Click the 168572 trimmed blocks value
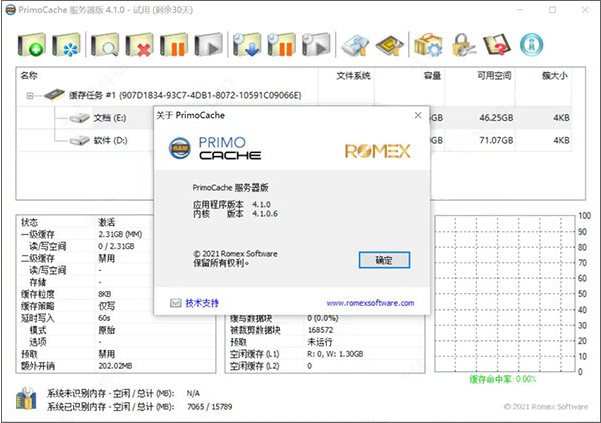This screenshot has height=423, width=601. coord(320,330)
